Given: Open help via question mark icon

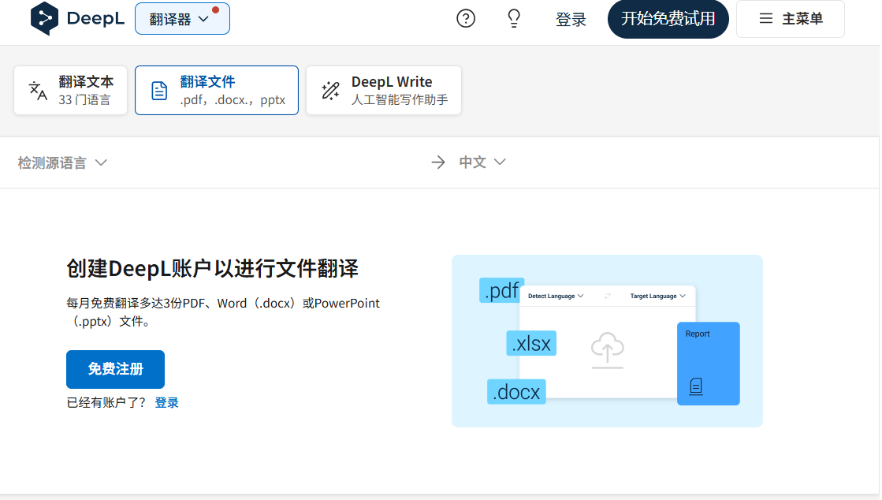Looking at the screenshot, I should pos(466,19).
